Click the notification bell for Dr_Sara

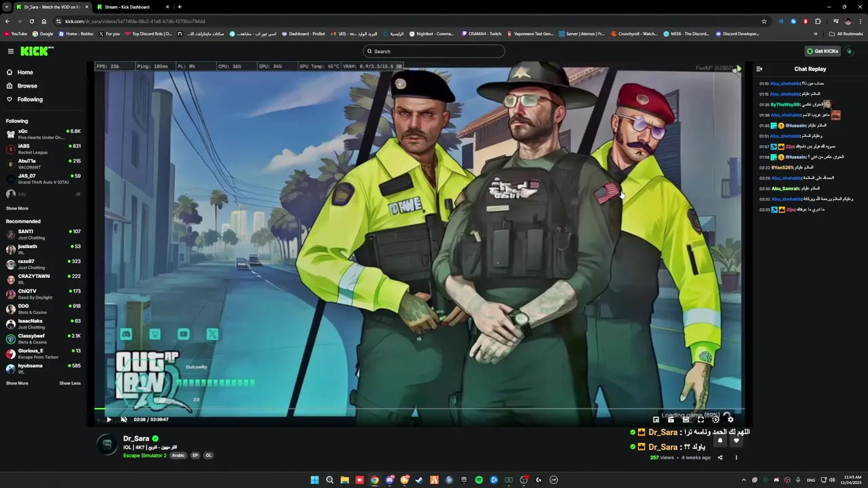pos(720,441)
